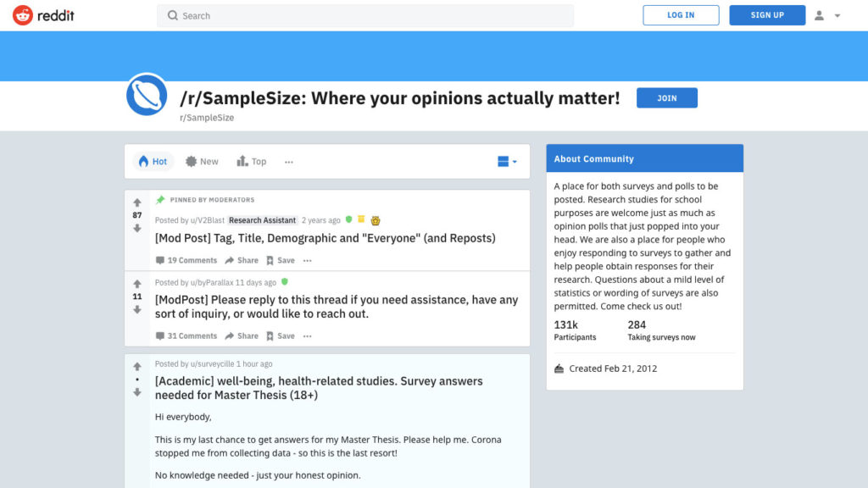Open the Reddit logo home link

(x=43, y=15)
